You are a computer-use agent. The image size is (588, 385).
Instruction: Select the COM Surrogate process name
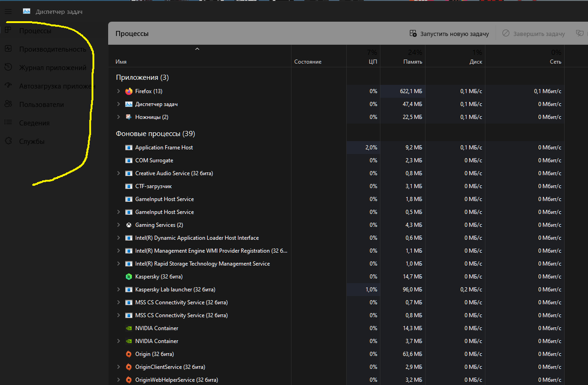[154, 160]
